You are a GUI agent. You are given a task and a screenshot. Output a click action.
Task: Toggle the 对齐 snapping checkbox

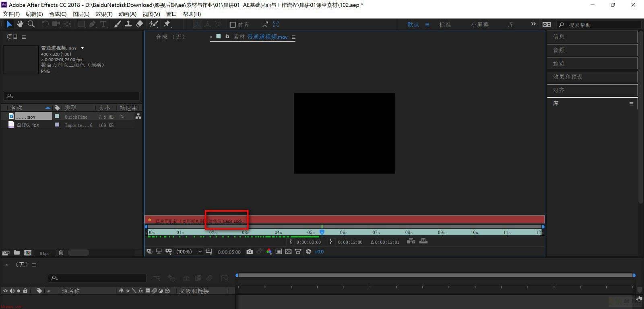[x=232, y=25]
